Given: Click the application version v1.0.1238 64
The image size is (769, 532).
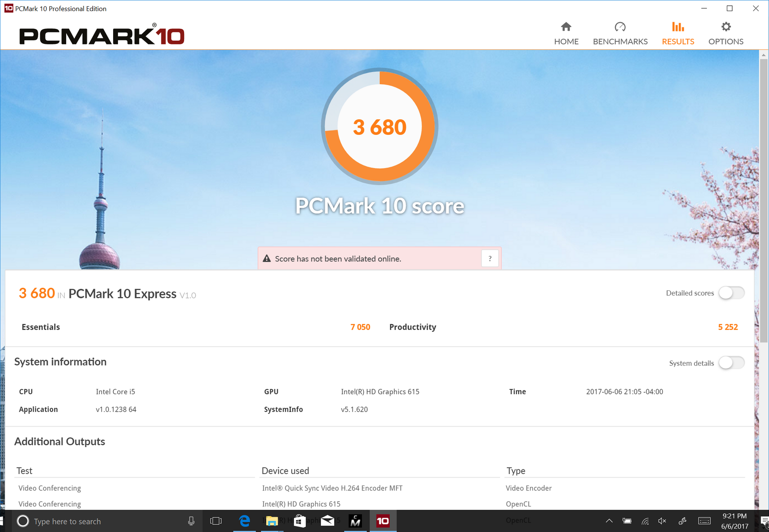Looking at the screenshot, I should (116, 410).
